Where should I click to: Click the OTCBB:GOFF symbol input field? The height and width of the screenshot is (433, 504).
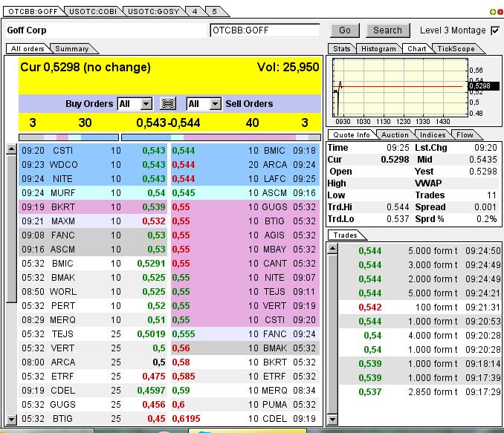pos(265,30)
